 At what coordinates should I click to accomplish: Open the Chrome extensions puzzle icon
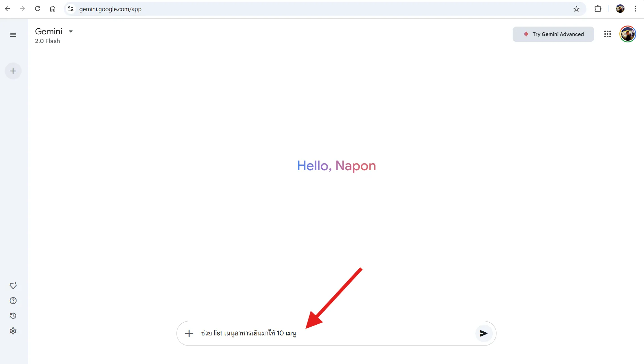tap(598, 9)
